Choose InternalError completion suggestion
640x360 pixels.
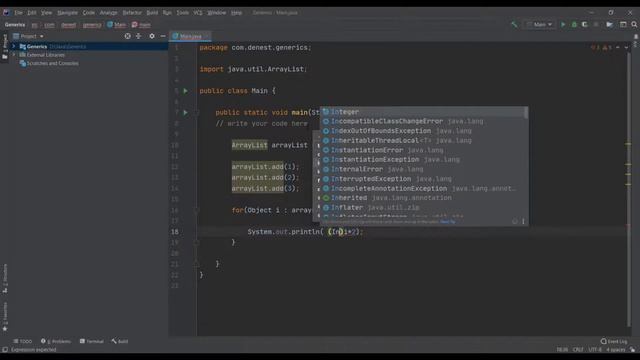coord(423,169)
